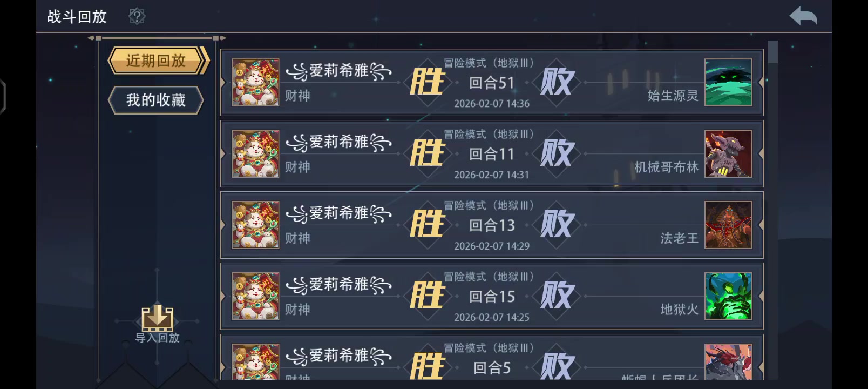Click the 财神 avatar in the 回合13 replay

pyautogui.click(x=255, y=225)
